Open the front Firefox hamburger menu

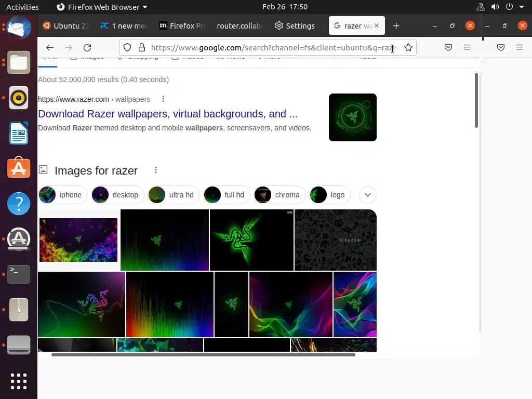[x=467, y=47]
